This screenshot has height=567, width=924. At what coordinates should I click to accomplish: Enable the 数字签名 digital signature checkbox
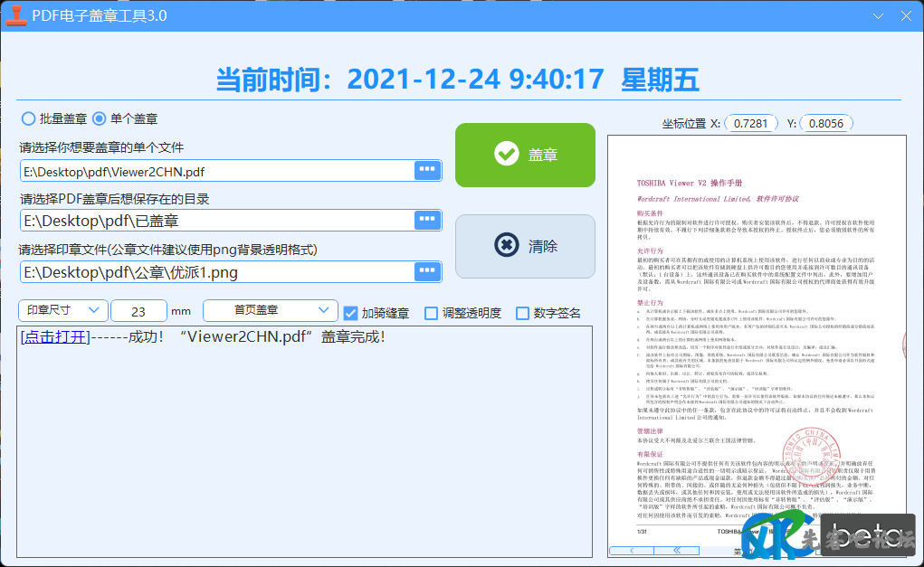[522, 313]
